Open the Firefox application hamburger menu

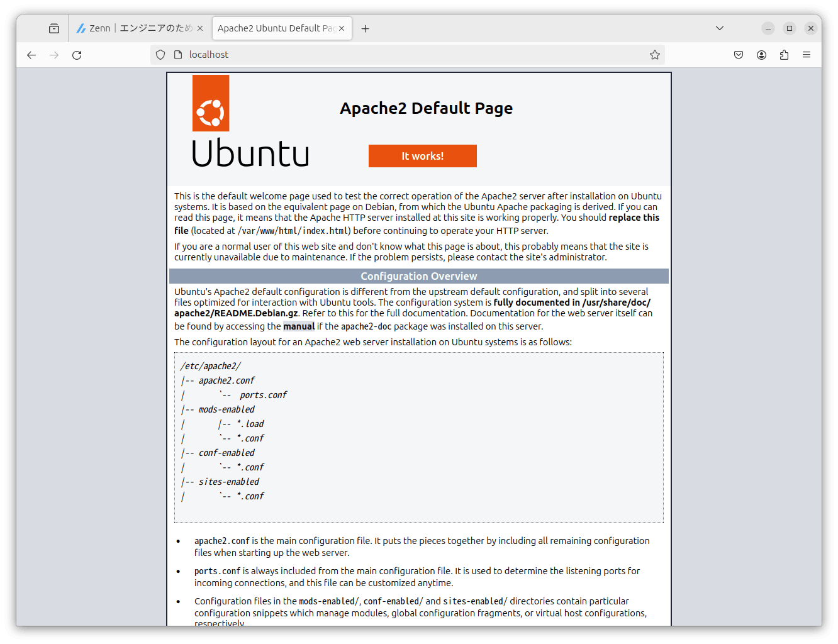coord(807,55)
